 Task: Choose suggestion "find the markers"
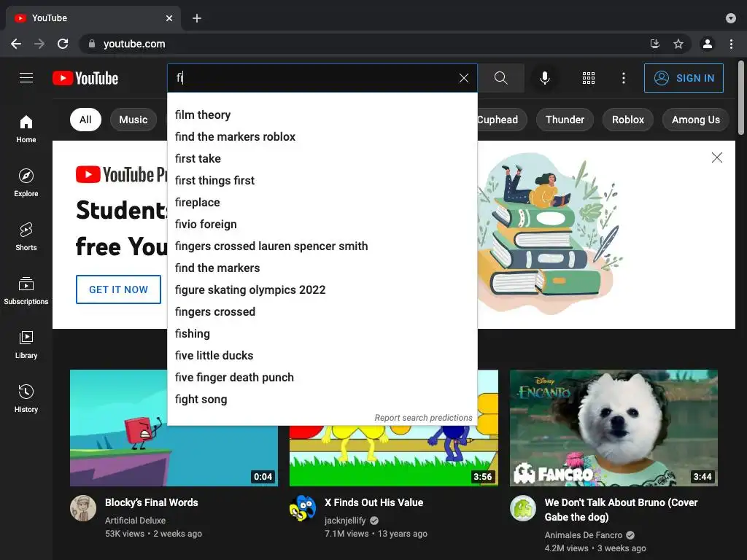click(322, 268)
